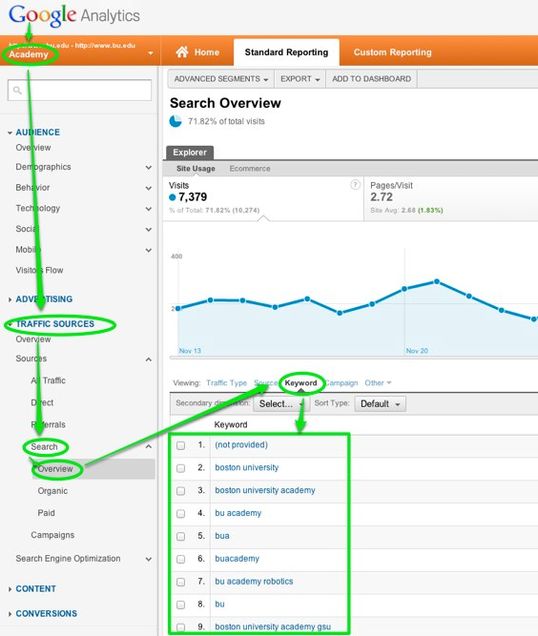Expand the Behavior sidebar chevron
This screenshot has height=636, width=538.
148,188
